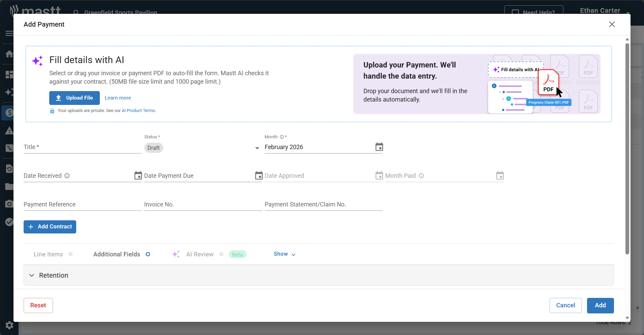
Task: Enable the Line Items toggle
Action: coord(71,254)
